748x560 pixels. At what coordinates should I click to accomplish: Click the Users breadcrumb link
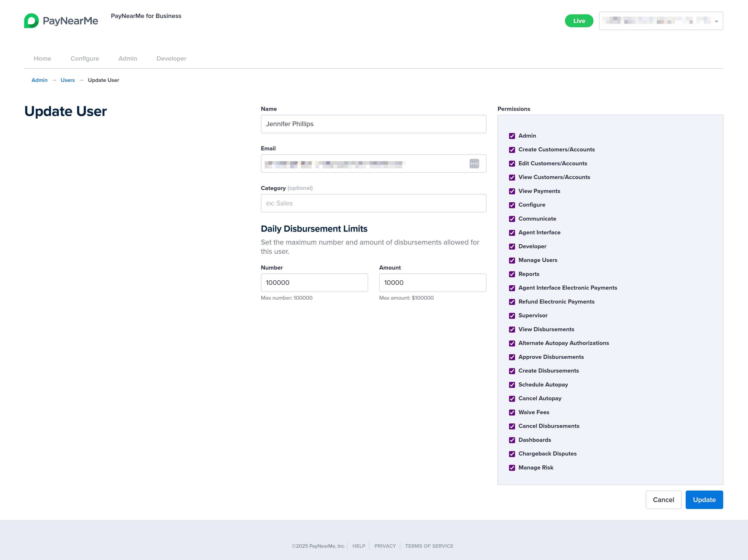pyautogui.click(x=68, y=80)
